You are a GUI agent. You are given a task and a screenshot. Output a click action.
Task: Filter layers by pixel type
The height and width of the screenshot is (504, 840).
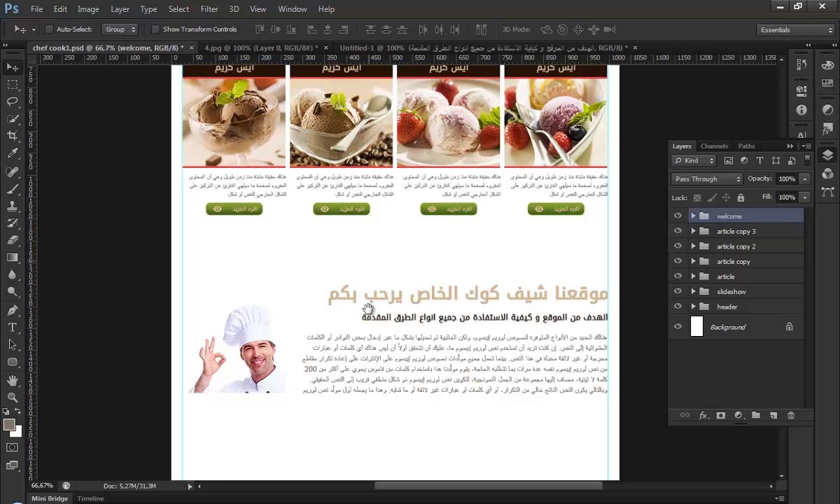pos(729,160)
